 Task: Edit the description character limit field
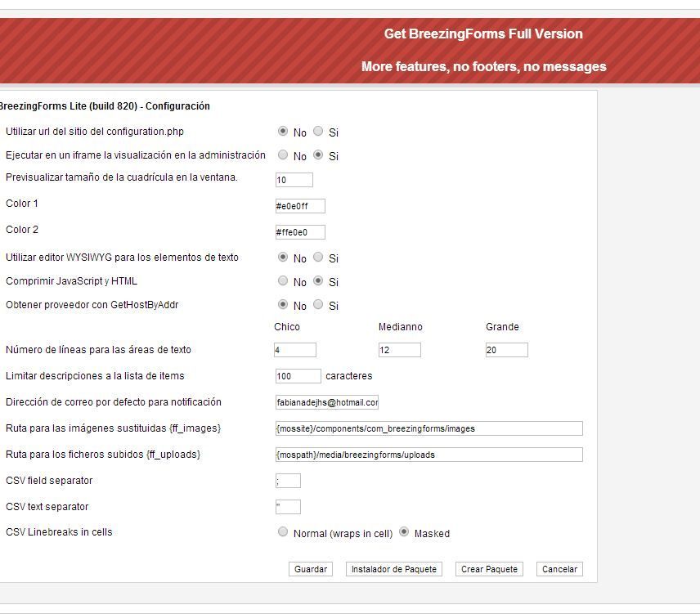298,376
